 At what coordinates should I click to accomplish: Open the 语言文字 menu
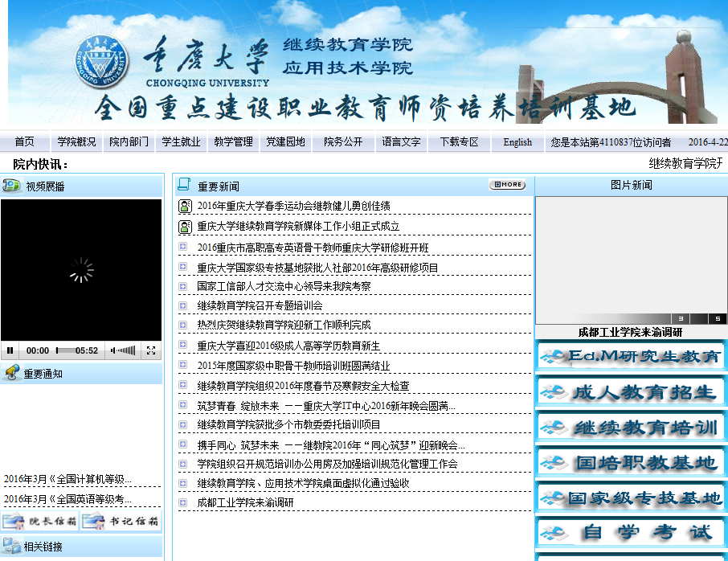pyautogui.click(x=401, y=141)
